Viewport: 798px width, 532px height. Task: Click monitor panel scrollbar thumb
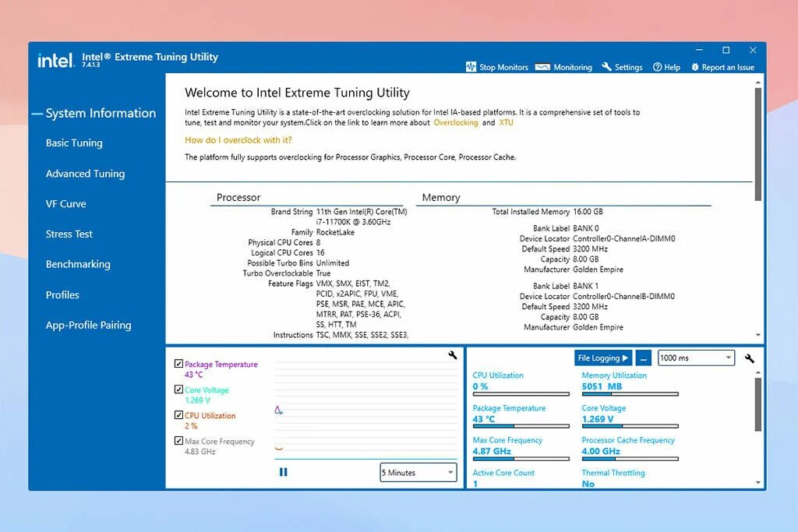[757, 403]
